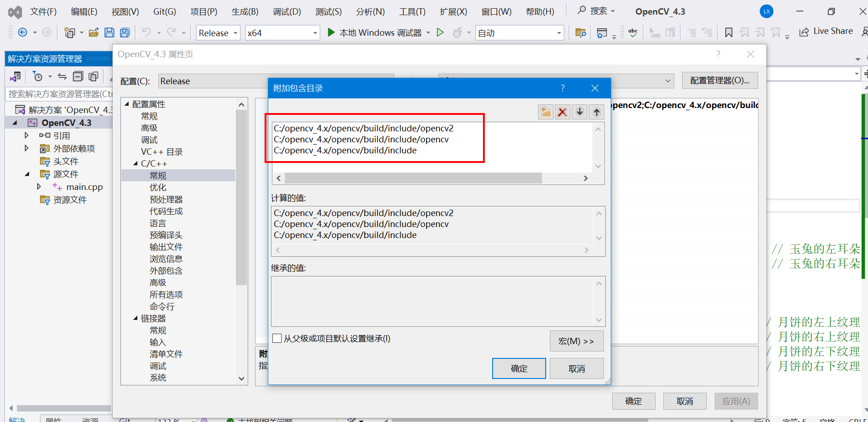Open the 调试(D) menu
The image size is (868, 422).
(287, 11)
